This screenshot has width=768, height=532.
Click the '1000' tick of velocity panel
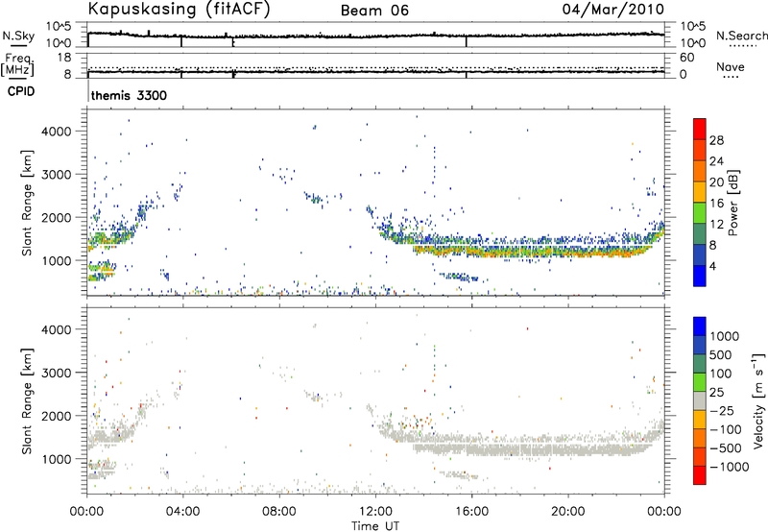pos(57,459)
